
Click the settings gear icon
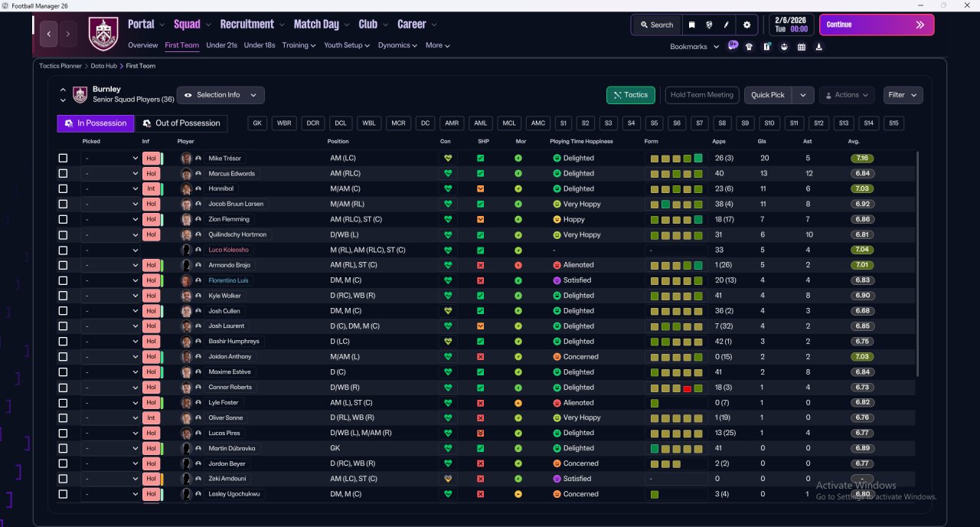point(747,25)
